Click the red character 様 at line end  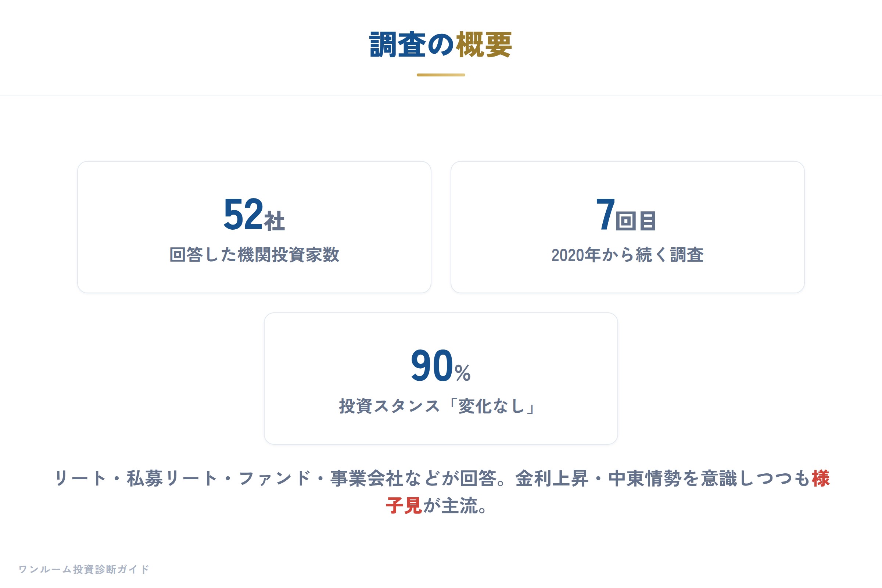pos(821,478)
